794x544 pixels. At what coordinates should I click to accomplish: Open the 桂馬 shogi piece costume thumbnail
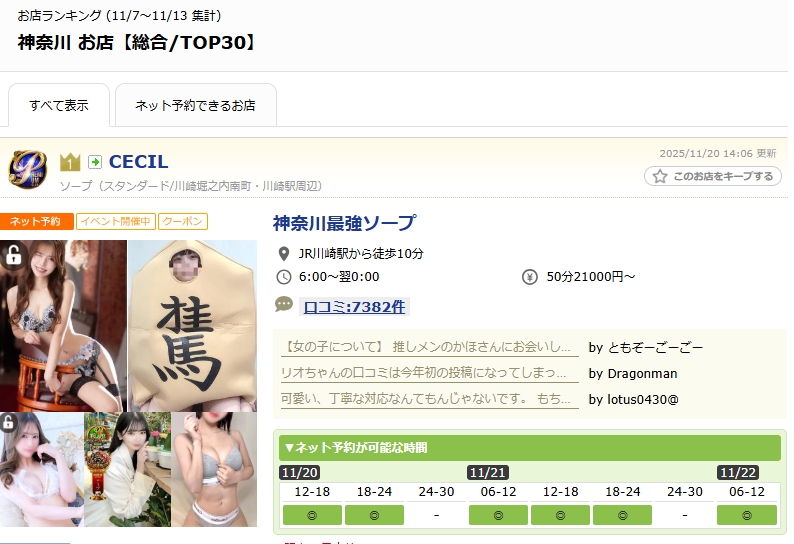click(x=192, y=326)
